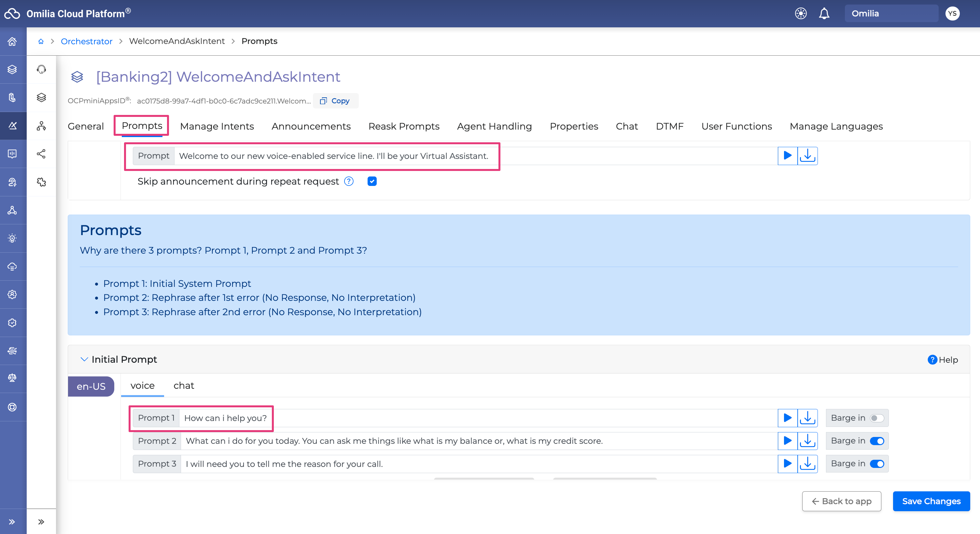The height and width of the screenshot is (534, 980).
Task: Open the Manage Languages tab
Action: pos(836,126)
